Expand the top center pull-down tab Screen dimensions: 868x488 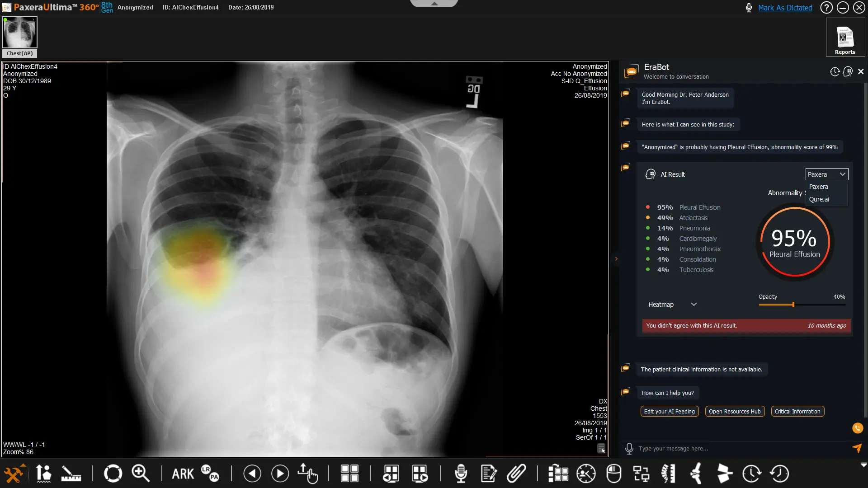tap(434, 3)
